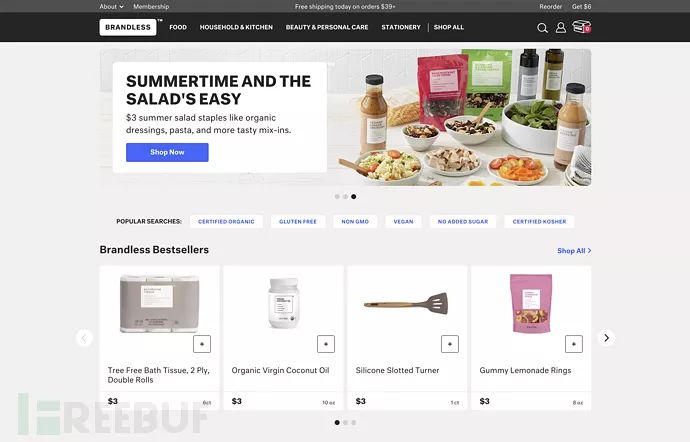The width and height of the screenshot is (690, 442).
Task: Click the Shop Now button
Action: coord(167,152)
